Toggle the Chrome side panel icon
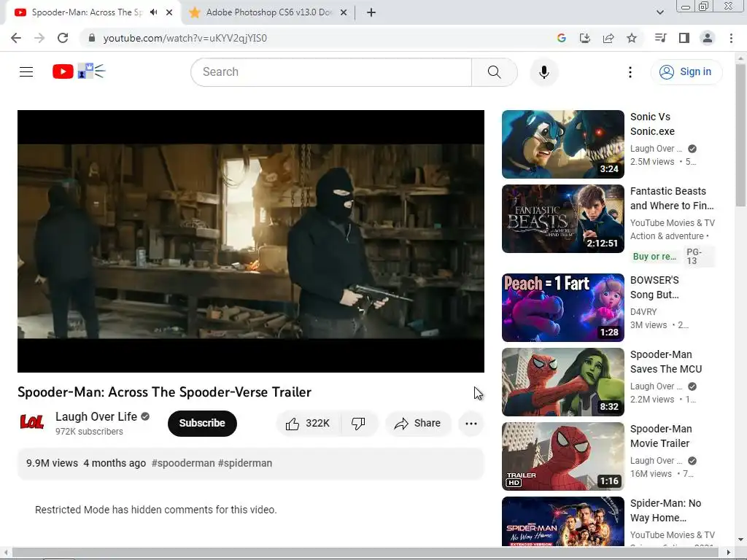Screen dimensions: 747x560 [x=684, y=38]
